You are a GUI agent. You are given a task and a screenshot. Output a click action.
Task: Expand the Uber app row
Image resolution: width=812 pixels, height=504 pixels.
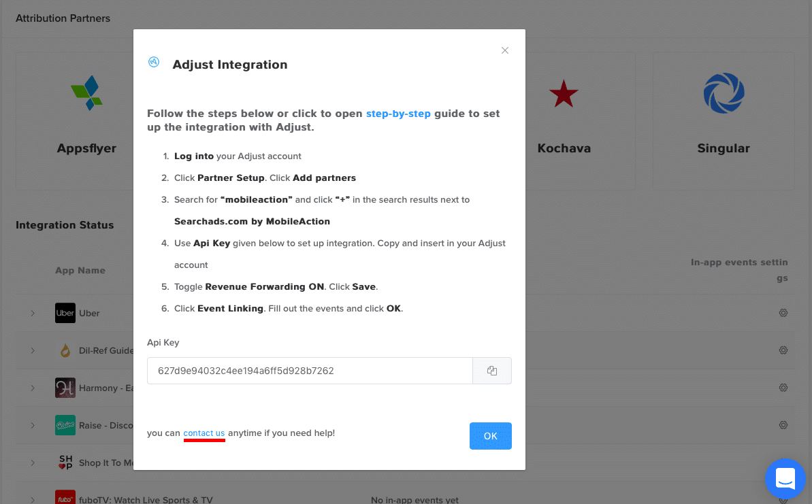[x=33, y=313]
